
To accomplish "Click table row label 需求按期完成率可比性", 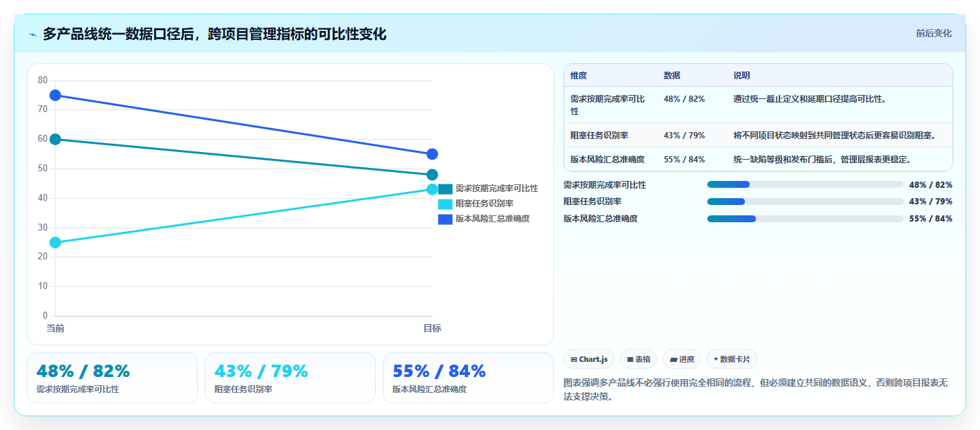I will [608, 105].
